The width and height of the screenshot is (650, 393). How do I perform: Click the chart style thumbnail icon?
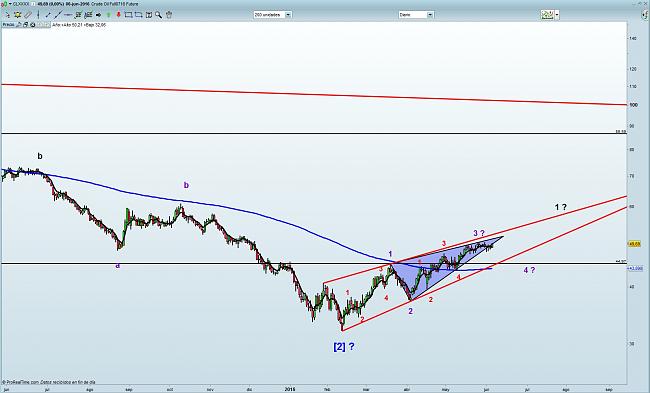click(547, 15)
